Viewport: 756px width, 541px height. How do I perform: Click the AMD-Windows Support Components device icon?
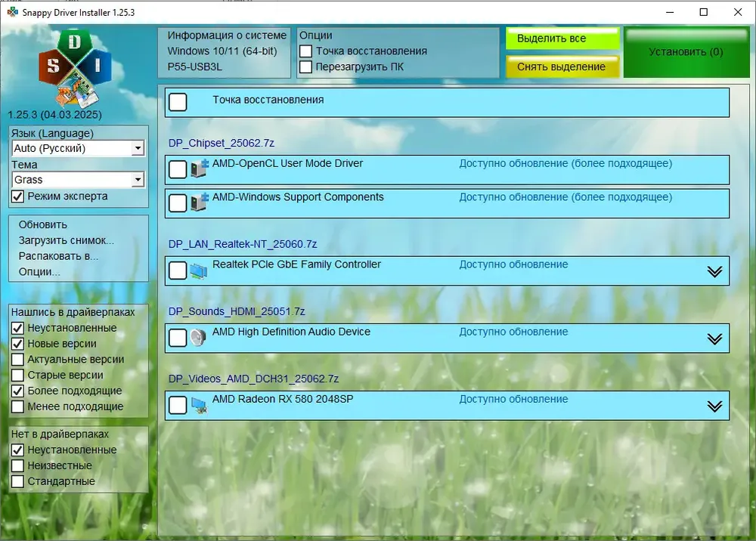coord(199,202)
